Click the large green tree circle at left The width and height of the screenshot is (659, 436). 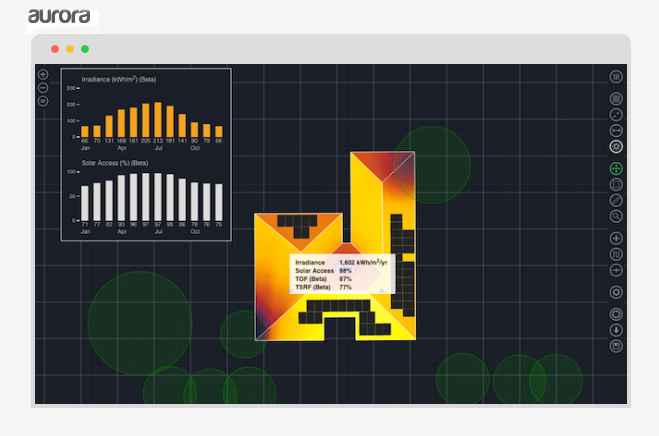pos(139,323)
